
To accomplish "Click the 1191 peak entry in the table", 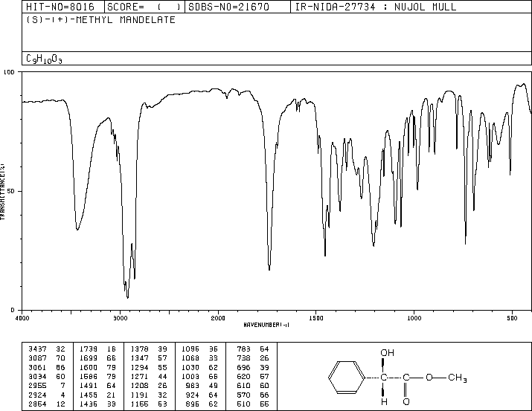I will point(149,395).
